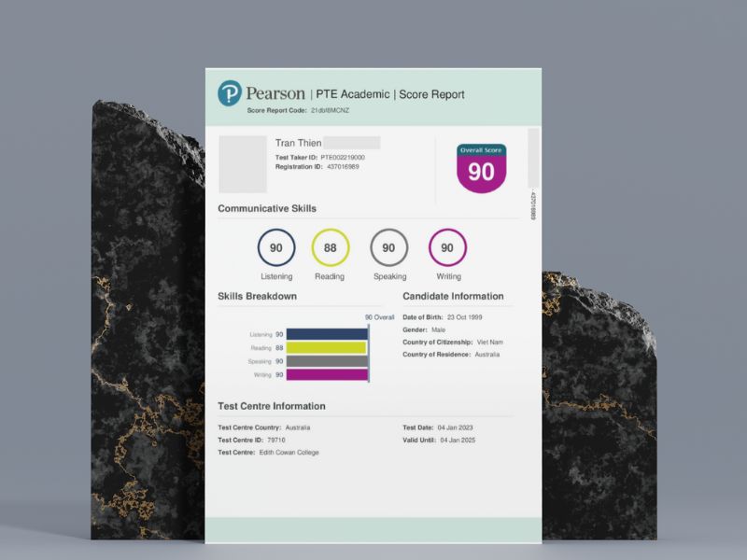Click the 'Reading' label under the circles
The width and height of the screenshot is (747, 560).
330,276
